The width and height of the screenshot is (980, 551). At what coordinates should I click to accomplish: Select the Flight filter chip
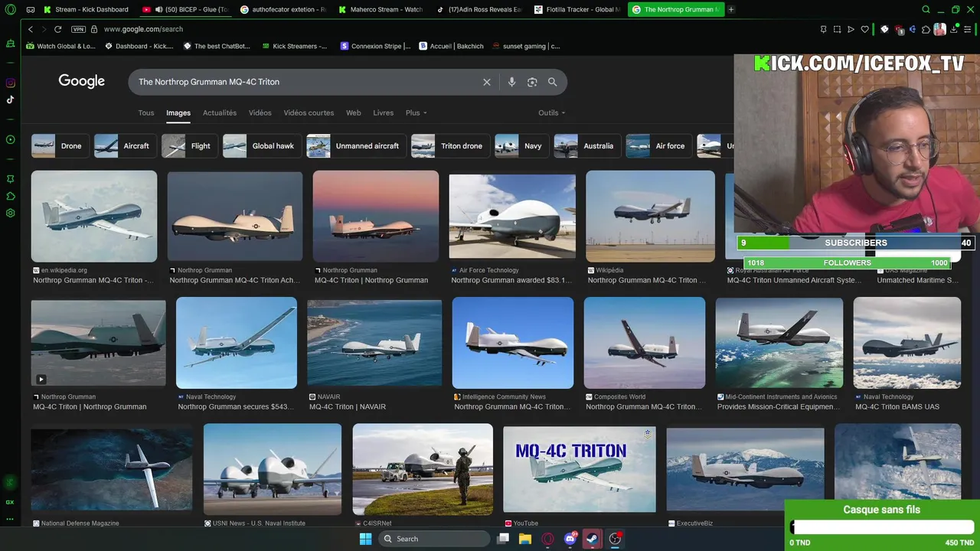(x=190, y=145)
